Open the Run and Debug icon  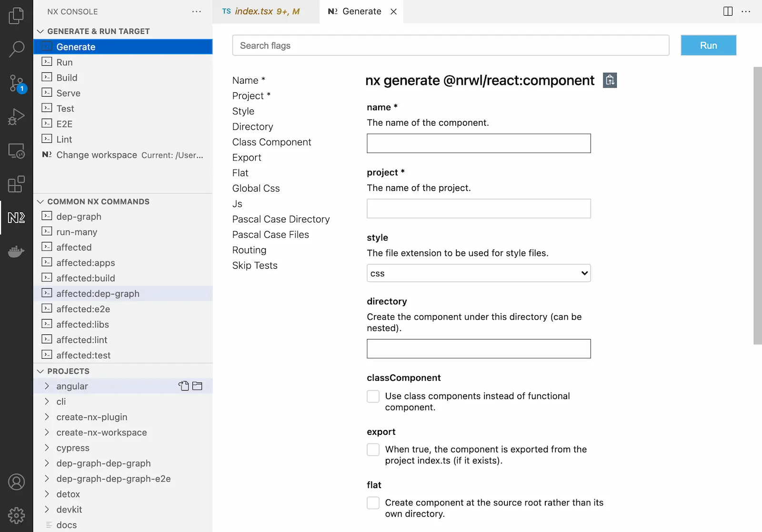[17, 116]
